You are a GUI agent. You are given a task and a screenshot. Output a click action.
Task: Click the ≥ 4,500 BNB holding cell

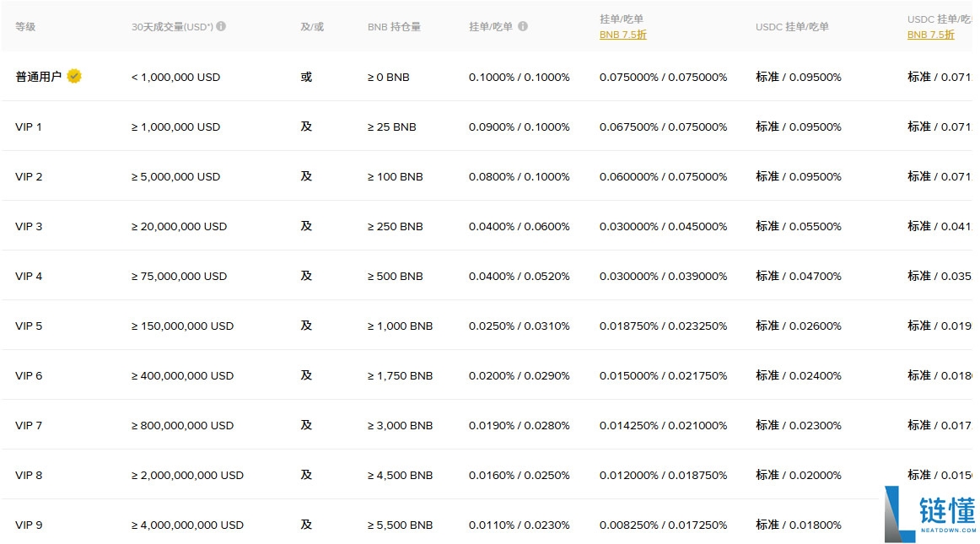point(400,475)
